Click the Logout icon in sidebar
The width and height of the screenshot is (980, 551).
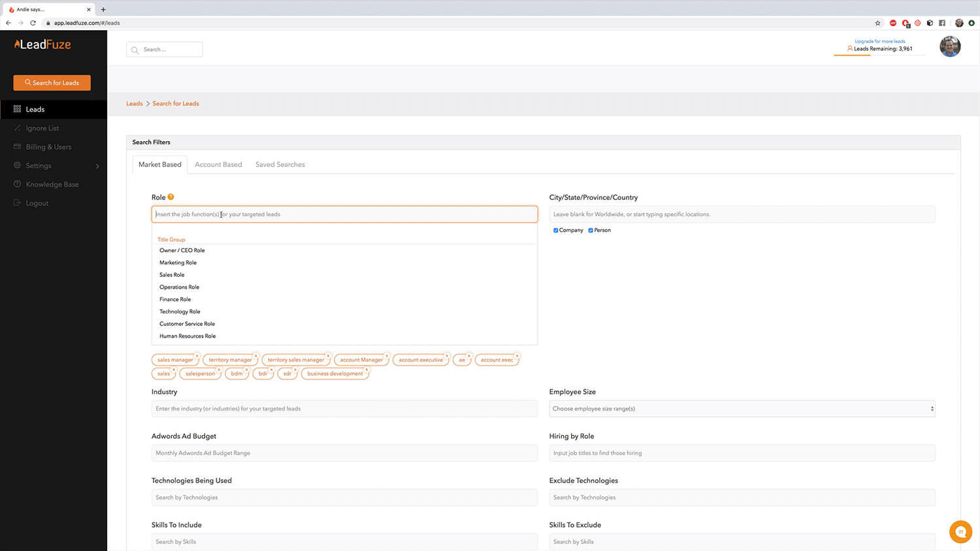(x=17, y=203)
